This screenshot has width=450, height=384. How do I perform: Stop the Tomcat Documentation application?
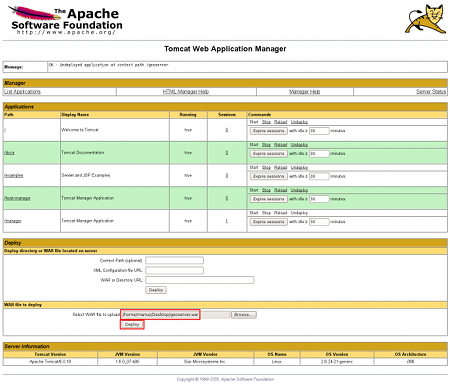tap(266, 145)
